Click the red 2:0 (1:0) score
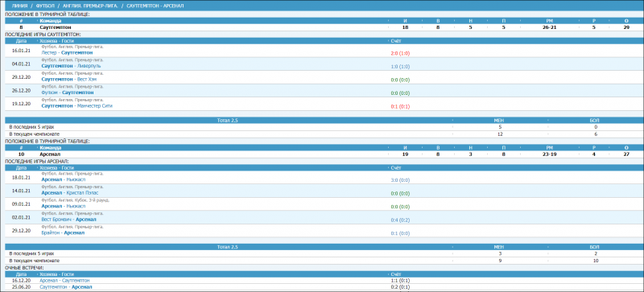The width and height of the screenshot is (644, 292). (x=400, y=53)
